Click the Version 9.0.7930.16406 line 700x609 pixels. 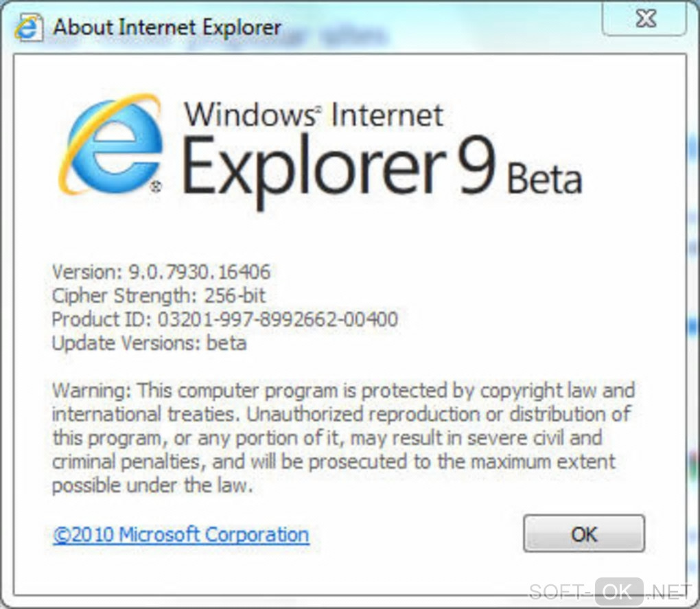[x=161, y=271]
